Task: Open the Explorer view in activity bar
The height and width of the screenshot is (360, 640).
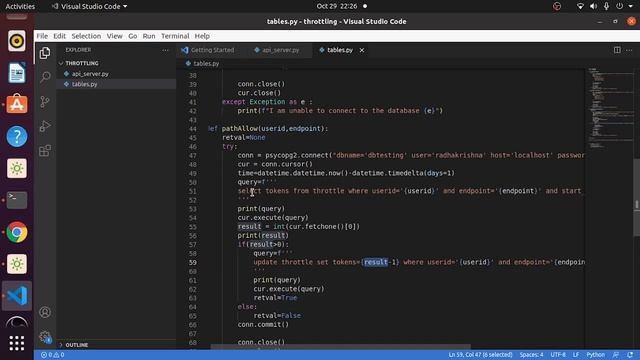Action: [x=45, y=53]
